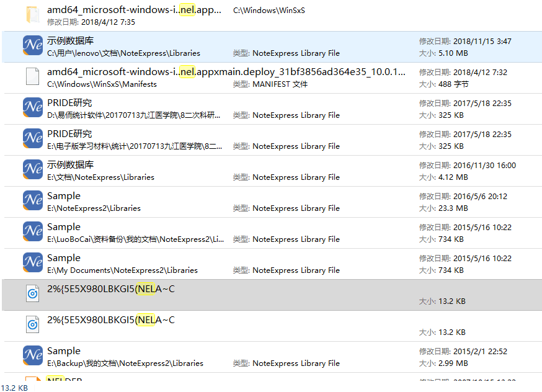Select PRIDE研究 name in the D:\易侕统计软件 row
The width and height of the screenshot is (542, 392).
(69, 103)
